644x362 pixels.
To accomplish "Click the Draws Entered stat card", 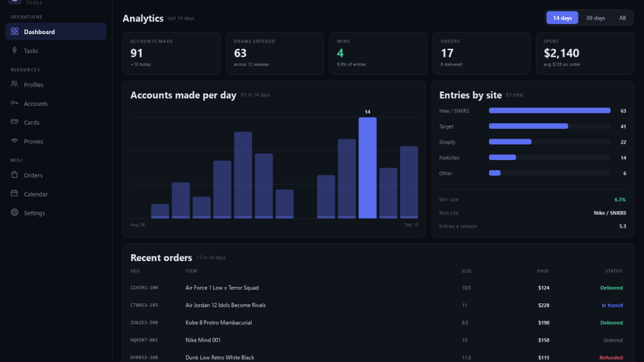I will click(275, 53).
